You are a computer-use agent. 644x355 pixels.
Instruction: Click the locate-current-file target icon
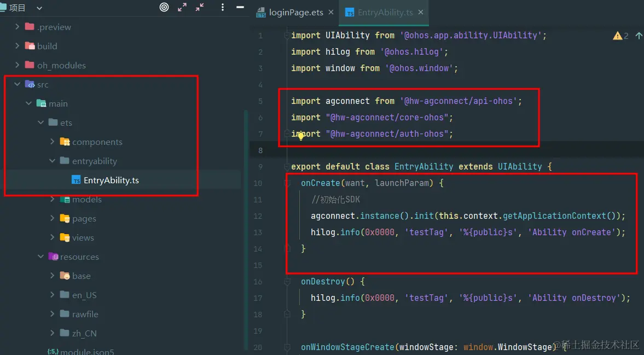[x=164, y=7]
